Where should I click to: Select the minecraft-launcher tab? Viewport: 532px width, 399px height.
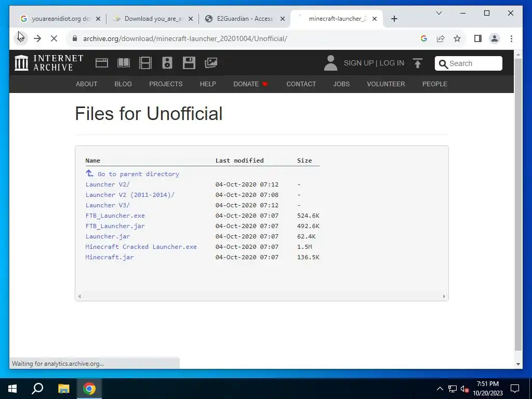[x=337, y=19]
